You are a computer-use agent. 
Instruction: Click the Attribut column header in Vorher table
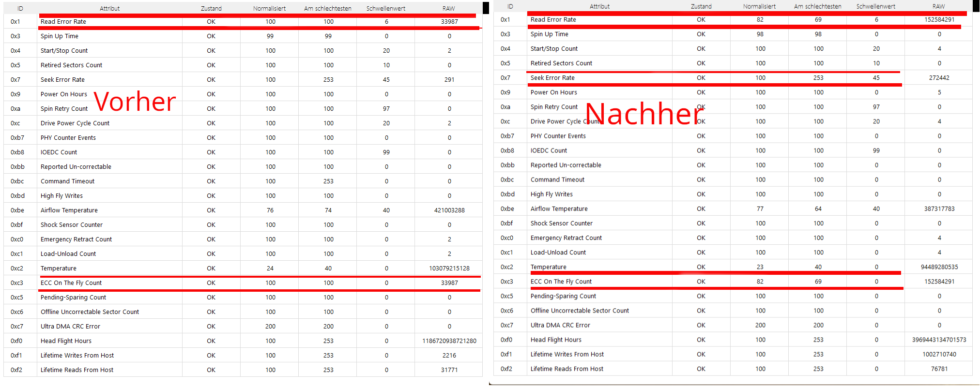(x=110, y=8)
